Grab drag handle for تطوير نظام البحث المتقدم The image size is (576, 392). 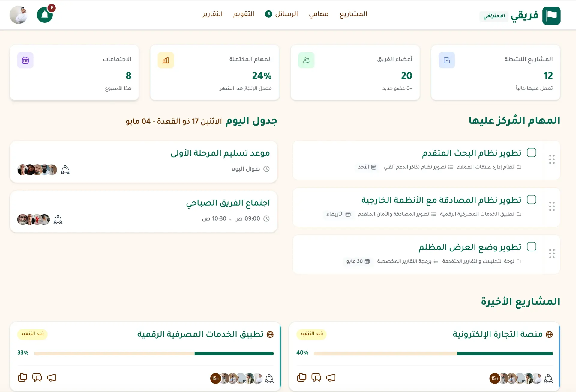tap(552, 159)
